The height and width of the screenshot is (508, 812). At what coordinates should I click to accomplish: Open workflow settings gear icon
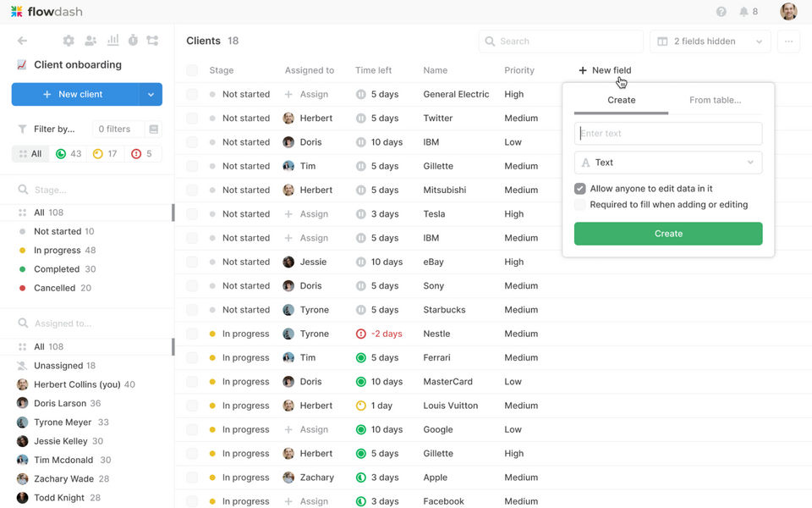(69, 41)
